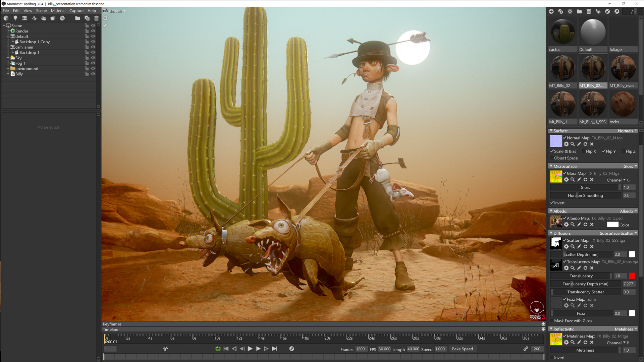
Task: Uncheck Flip Y for normal map
Action: pos(603,152)
